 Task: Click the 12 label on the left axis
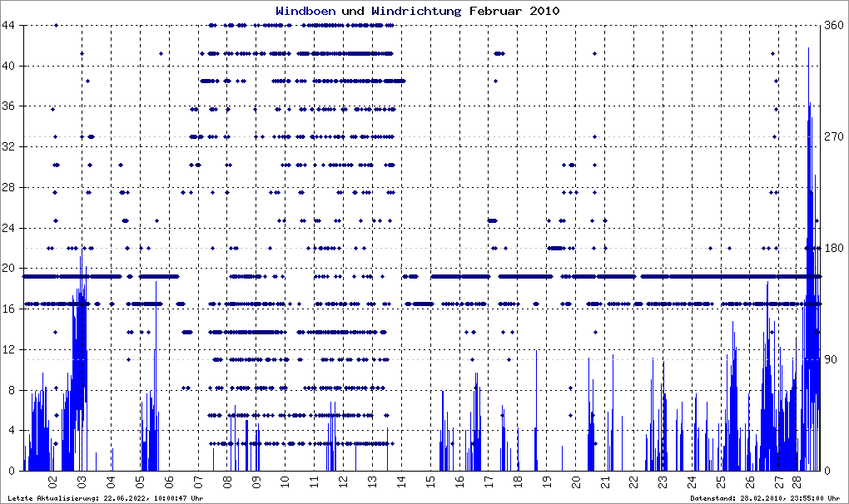(13, 350)
